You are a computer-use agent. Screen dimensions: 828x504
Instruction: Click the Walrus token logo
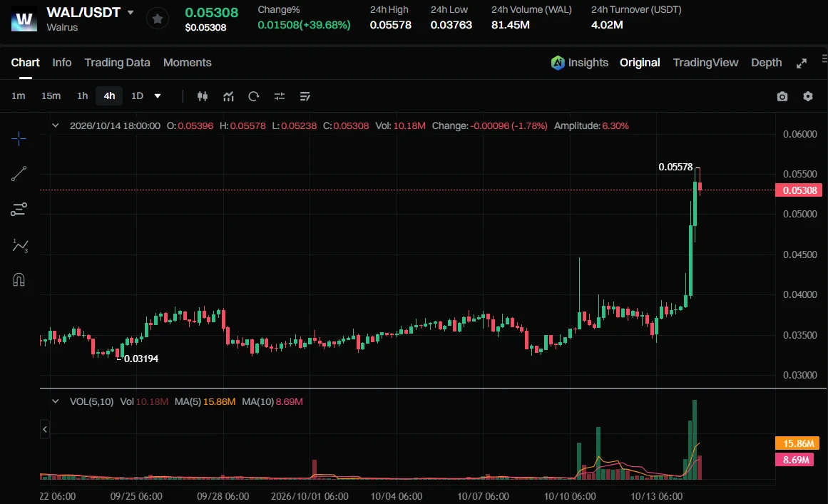tap(24, 19)
